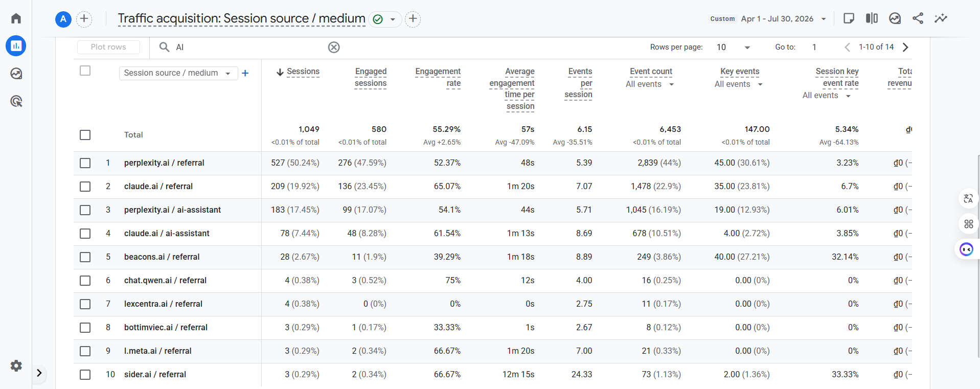Image resolution: width=980 pixels, height=389 pixels.
Task: Add a filter using the plus after the title
Action: point(413,19)
